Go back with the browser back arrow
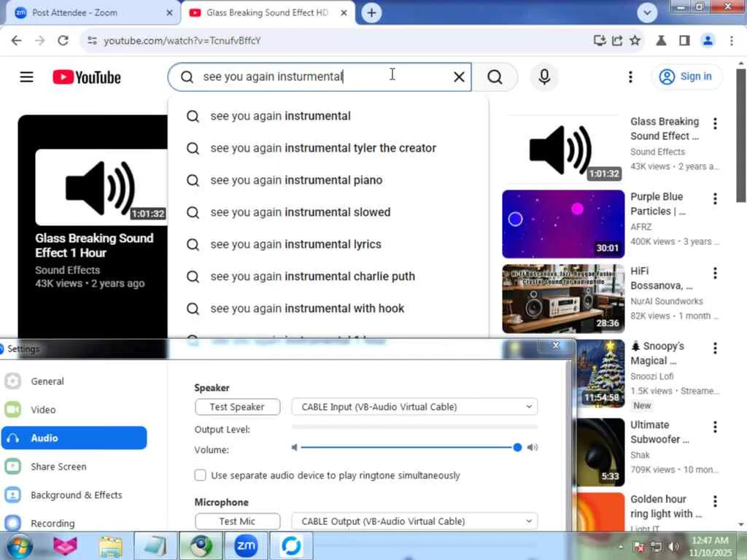Viewport: 747px width, 560px height. pyautogui.click(x=16, y=41)
